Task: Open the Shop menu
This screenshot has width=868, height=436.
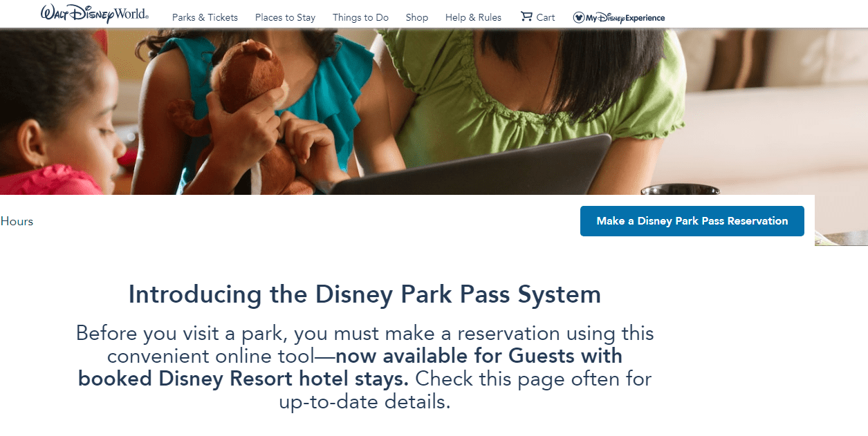Action: [417, 17]
